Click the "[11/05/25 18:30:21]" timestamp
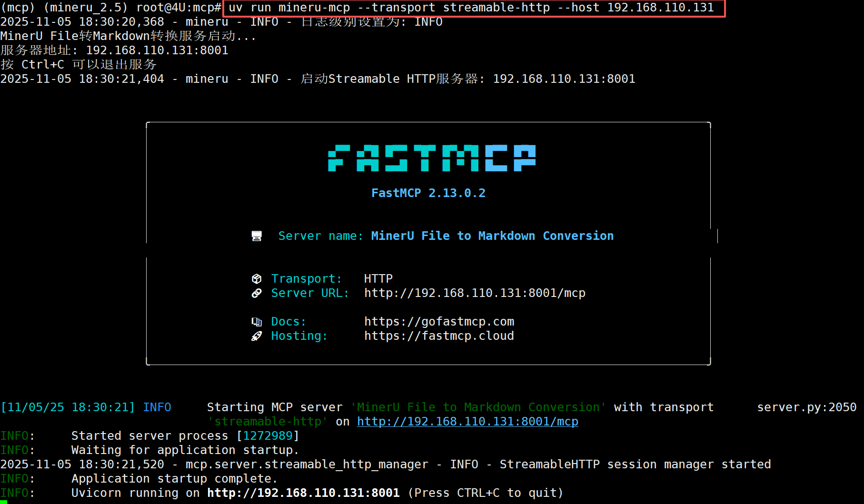 tap(68, 407)
